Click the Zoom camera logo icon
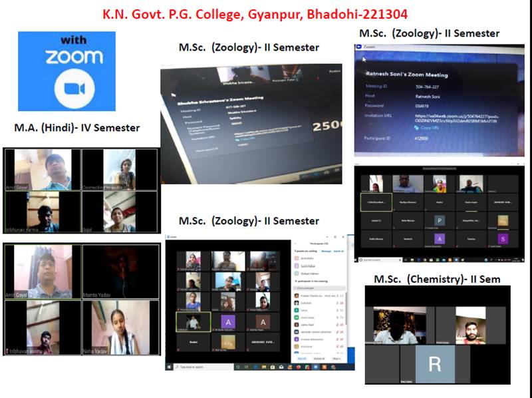532x398 pixels. [74, 89]
